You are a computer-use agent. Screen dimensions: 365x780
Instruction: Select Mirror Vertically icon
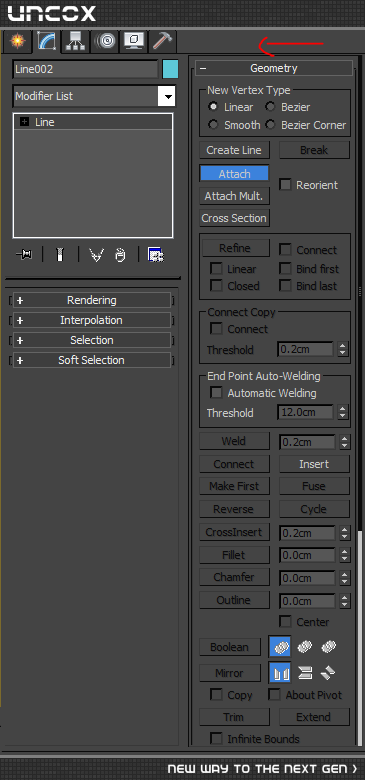[304, 673]
